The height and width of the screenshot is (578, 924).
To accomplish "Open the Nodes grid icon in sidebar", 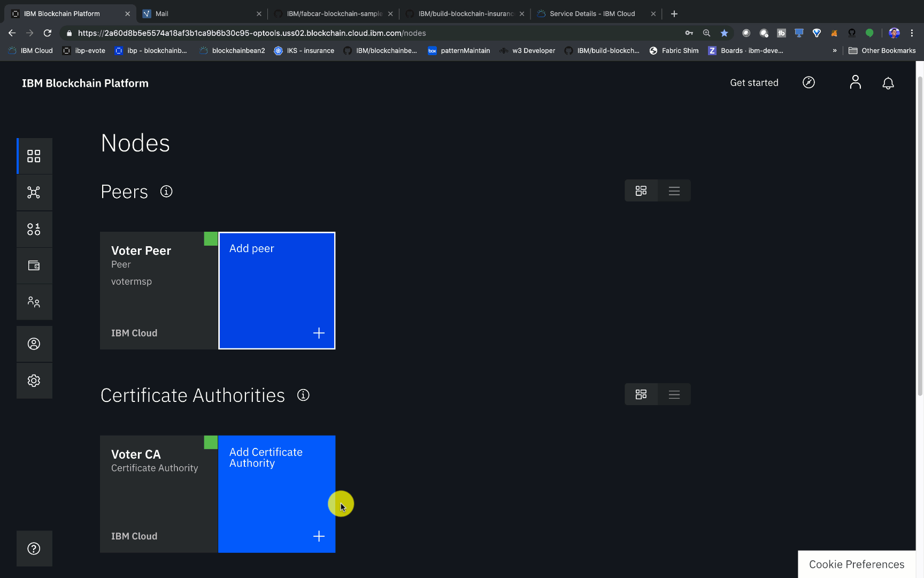I will [x=34, y=156].
